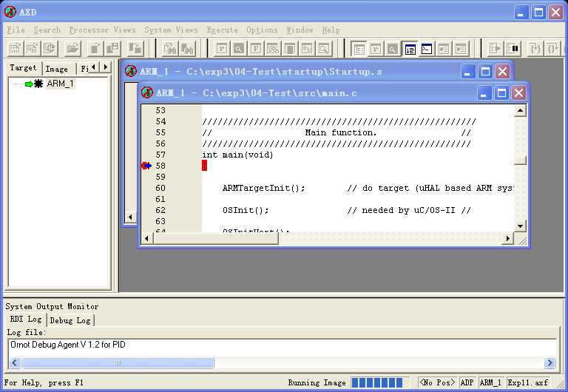Viewport: 568px width, 392px height.
Task: Click the left tab-scroll arrow in control monitor
Action: tap(93, 67)
